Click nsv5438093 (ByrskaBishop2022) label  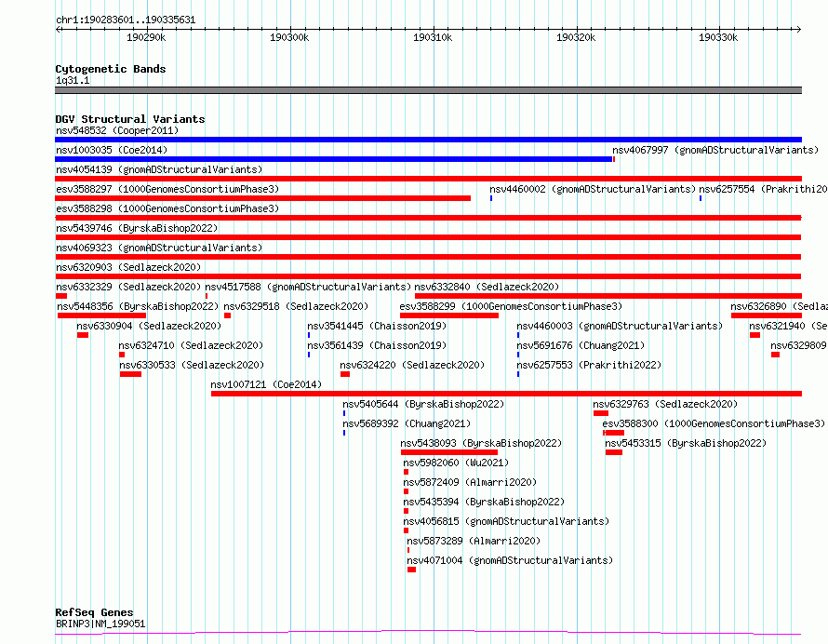point(481,443)
